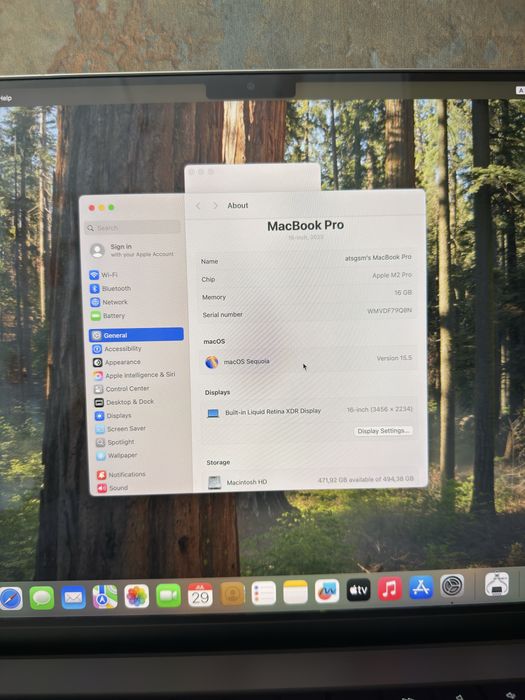Launch Messages from the Dock
The height and width of the screenshot is (700, 525).
42,598
